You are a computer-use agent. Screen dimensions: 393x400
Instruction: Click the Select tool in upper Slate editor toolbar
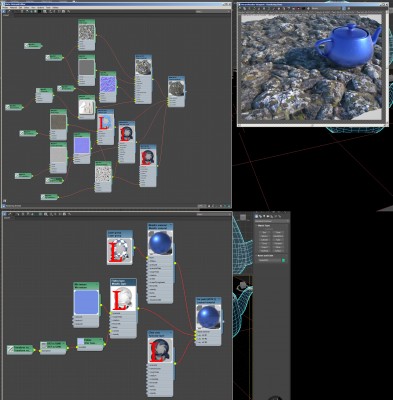tap(4, 11)
